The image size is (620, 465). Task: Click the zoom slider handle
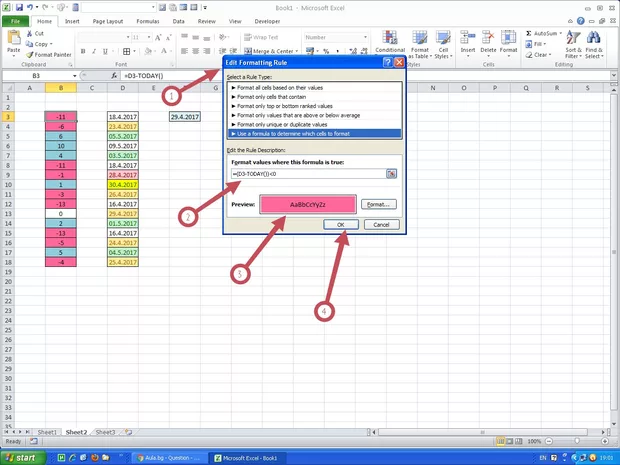click(577, 441)
